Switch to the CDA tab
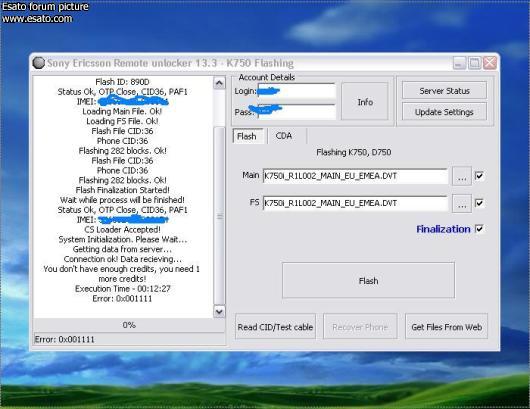The width and height of the screenshot is (530, 409). point(284,136)
